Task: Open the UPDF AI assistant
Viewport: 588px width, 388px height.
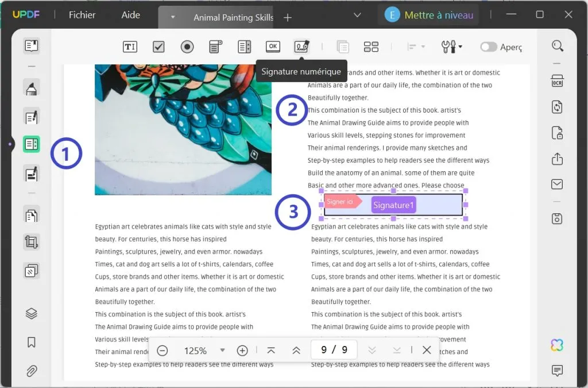Action: point(557,345)
